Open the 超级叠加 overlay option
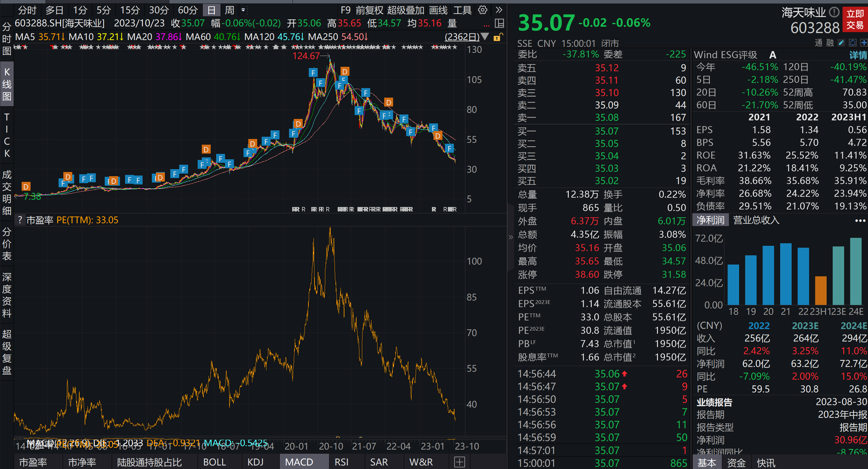This screenshot has height=469, width=868. [406, 10]
